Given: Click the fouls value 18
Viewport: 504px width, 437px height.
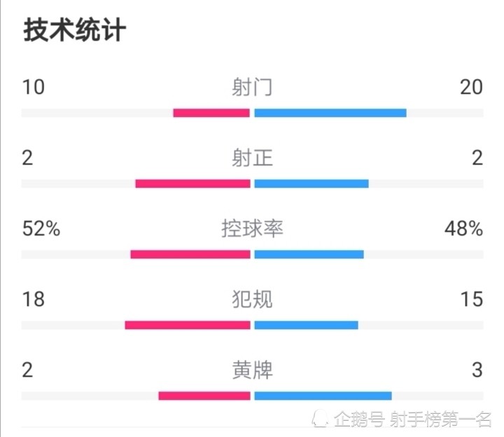Looking at the screenshot, I should (34, 299).
